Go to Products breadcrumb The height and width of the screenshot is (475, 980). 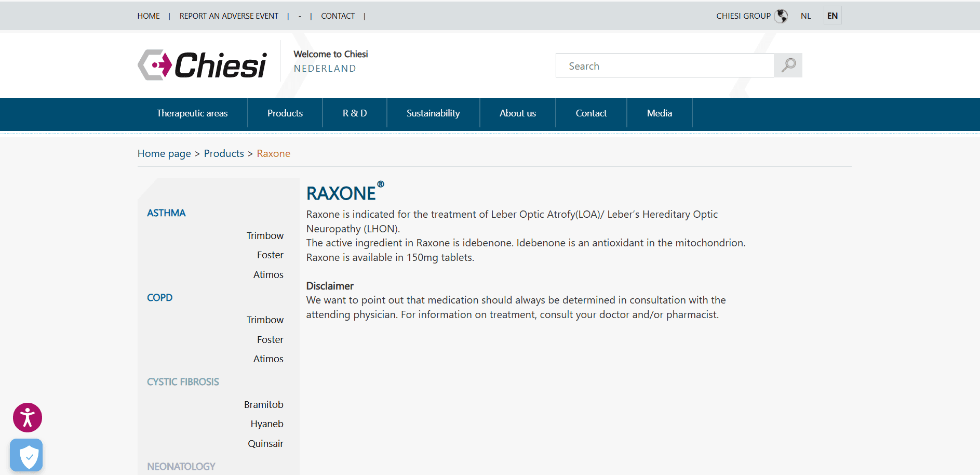224,154
